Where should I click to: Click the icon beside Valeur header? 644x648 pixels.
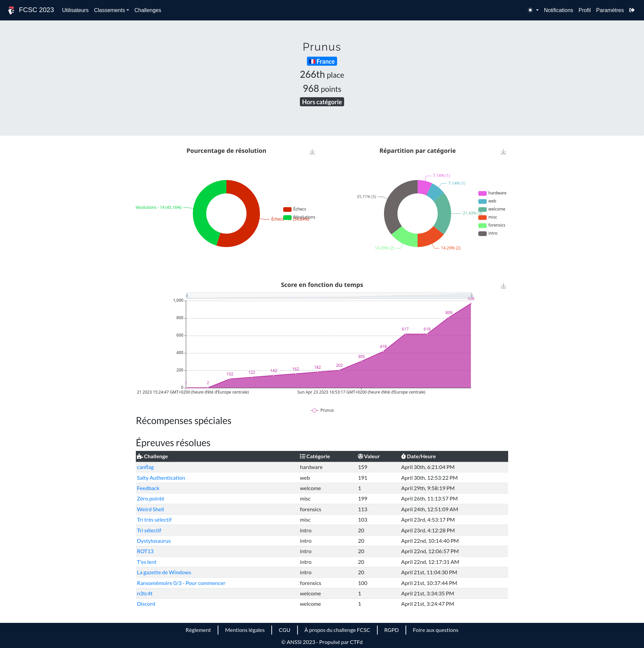pyautogui.click(x=361, y=456)
